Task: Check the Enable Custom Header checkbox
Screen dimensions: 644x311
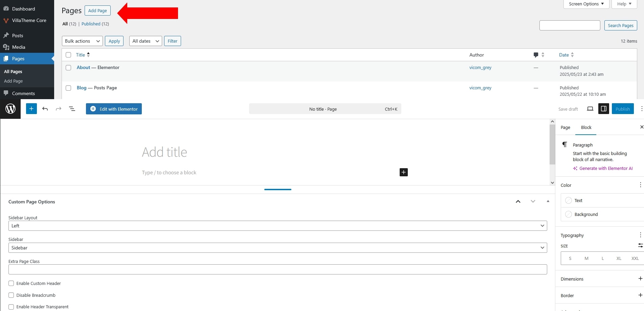Action: click(12, 283)
